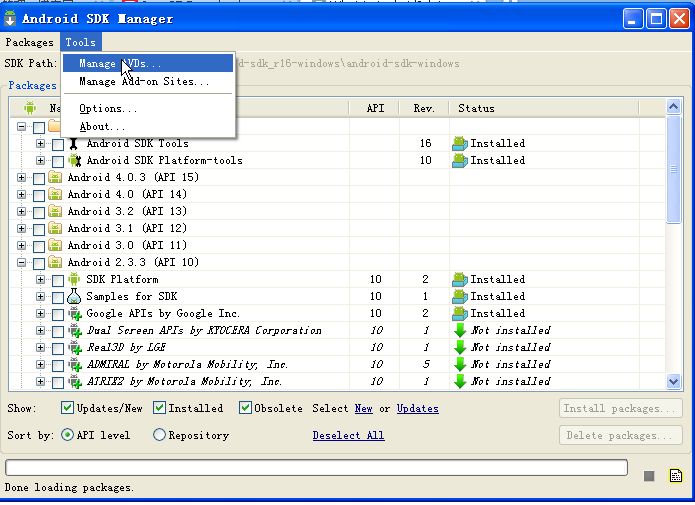The height and width of the screenshot is (505, 695).
Task: Click the Android 2.3.3 (API 10) folder icon
Action: point(55,262)
